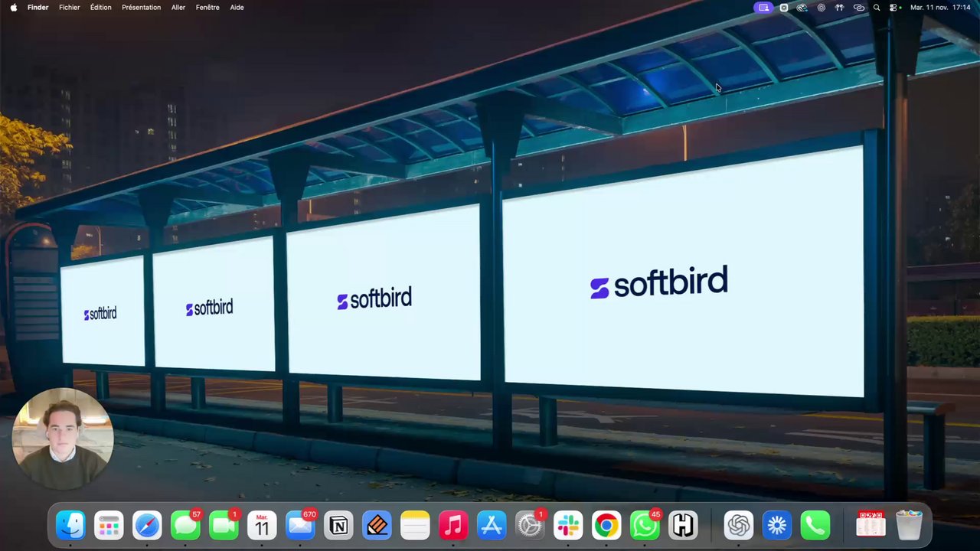
Task: Open the Aide menu
Action: tap(237, 7)
